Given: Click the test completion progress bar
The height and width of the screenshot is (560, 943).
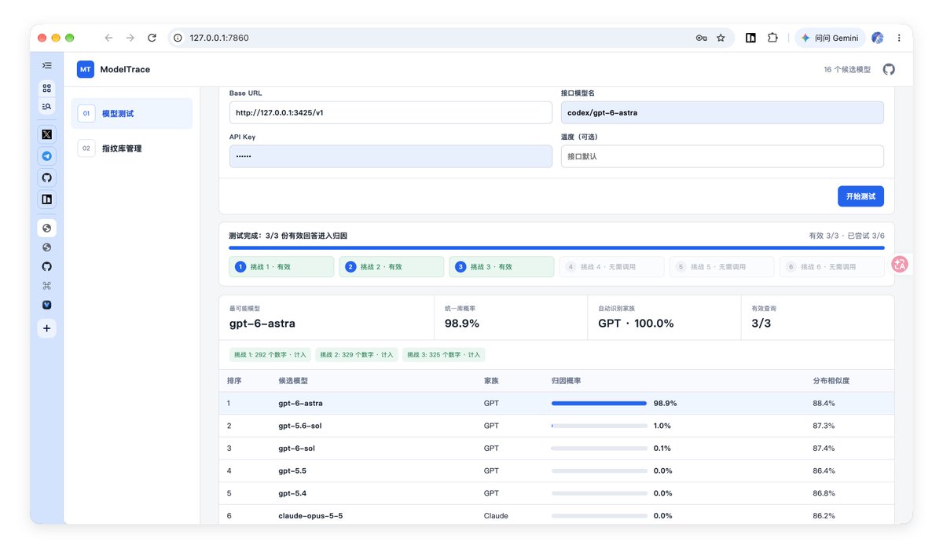Looking at the screenshot, I should [x=556, y=248].
